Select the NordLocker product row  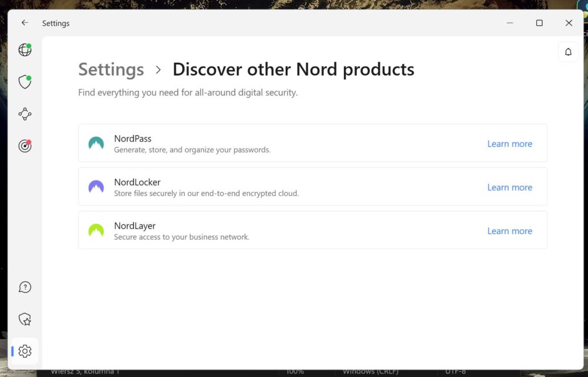pos(313,186)
